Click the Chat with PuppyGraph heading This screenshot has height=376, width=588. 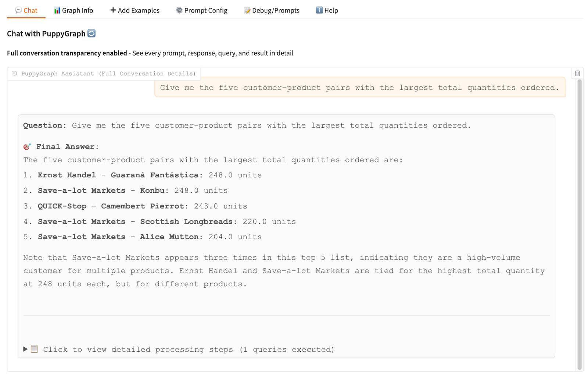46,33
